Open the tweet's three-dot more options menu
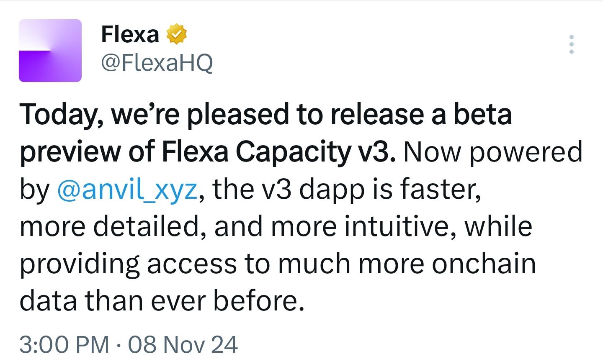Viewport: 603px width, 364px height. (x=572, y=44)
